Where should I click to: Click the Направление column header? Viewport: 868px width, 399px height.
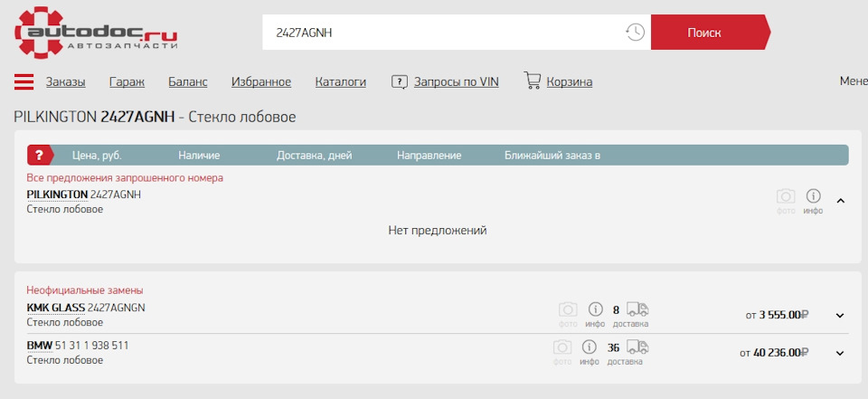click(x=429, y=156)
